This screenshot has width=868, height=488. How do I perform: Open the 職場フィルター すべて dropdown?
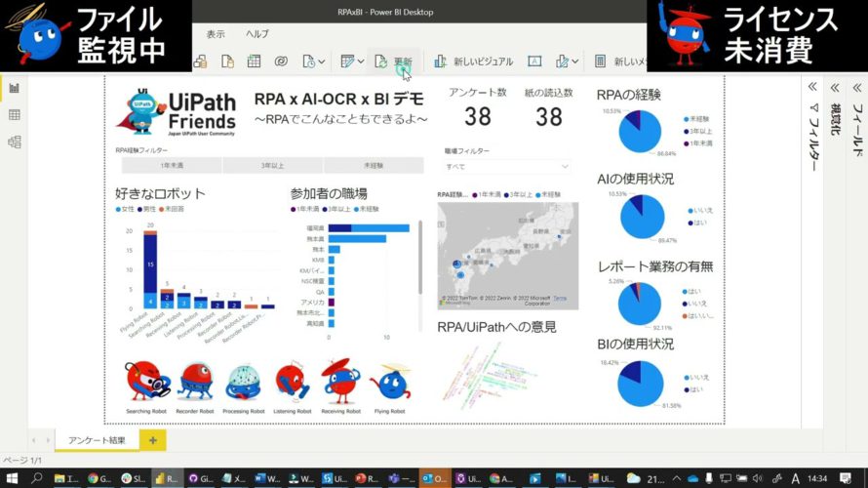click(506, 167)
